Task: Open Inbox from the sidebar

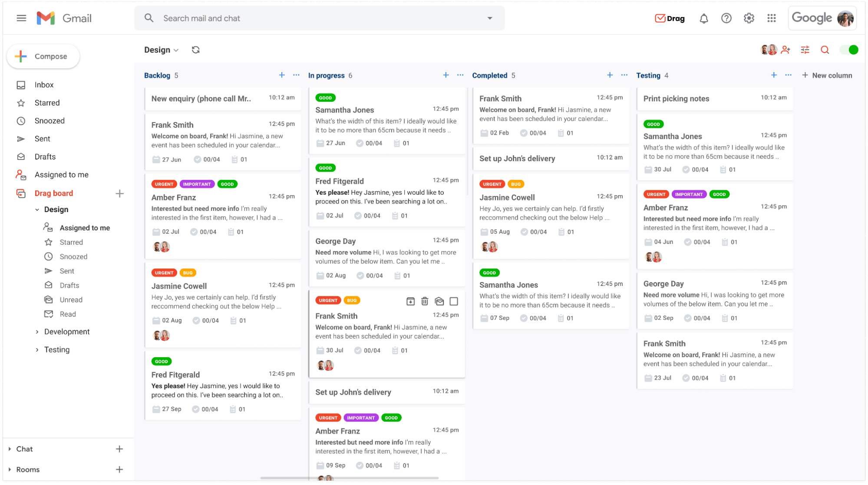Action: (x=44, y=85)
